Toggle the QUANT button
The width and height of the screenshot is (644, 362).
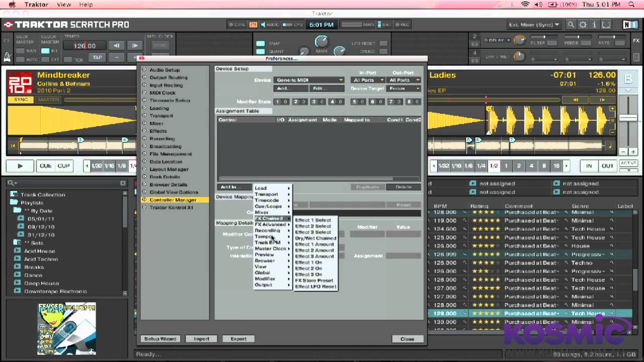coord(261,51)
